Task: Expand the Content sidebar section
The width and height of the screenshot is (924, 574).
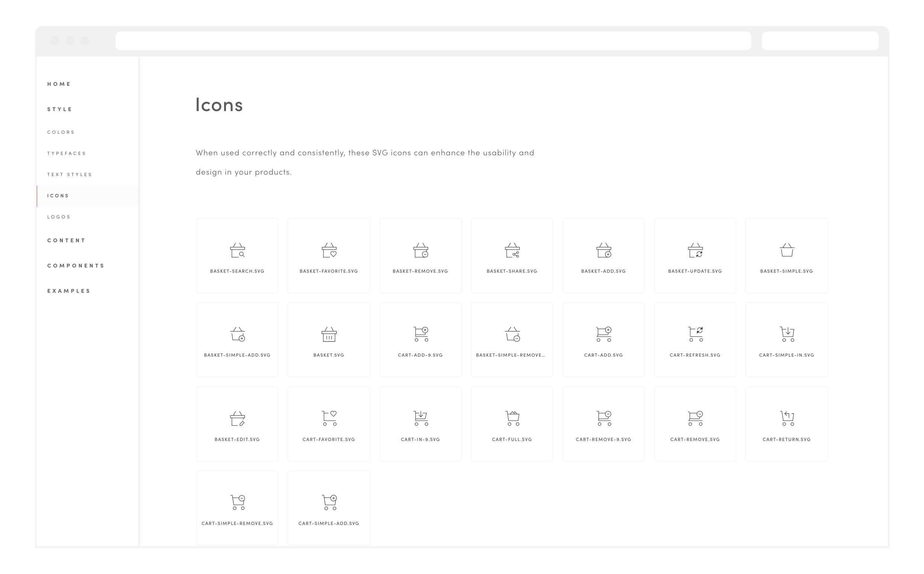Action: pyautogui.click(x=67, y=240)
